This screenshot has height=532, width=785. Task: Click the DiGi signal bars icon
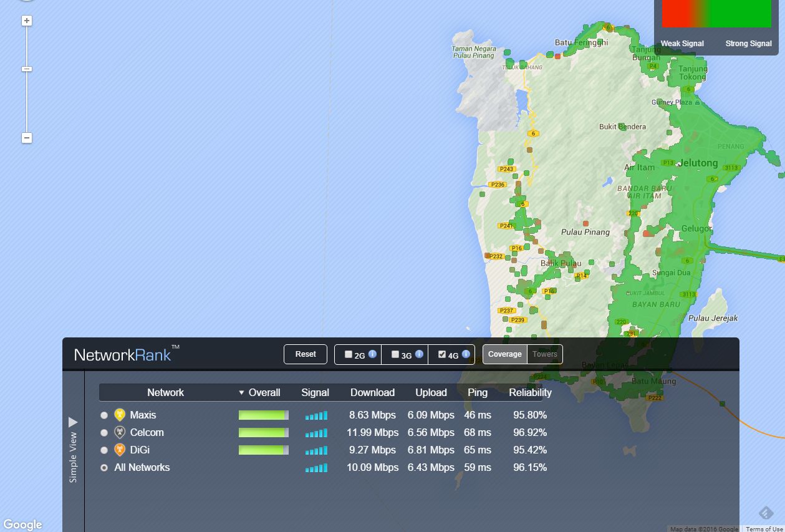point(316,450)
